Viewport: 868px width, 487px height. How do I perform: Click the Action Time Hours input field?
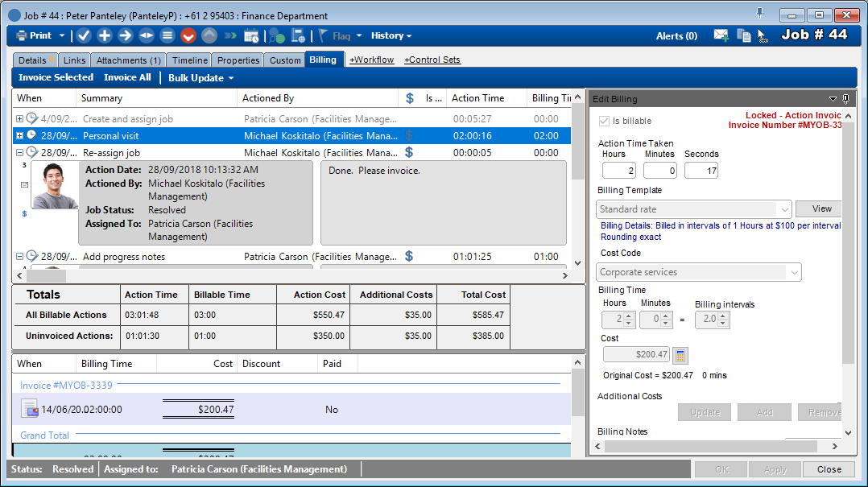pyautogui.click(x=619, y=171)
